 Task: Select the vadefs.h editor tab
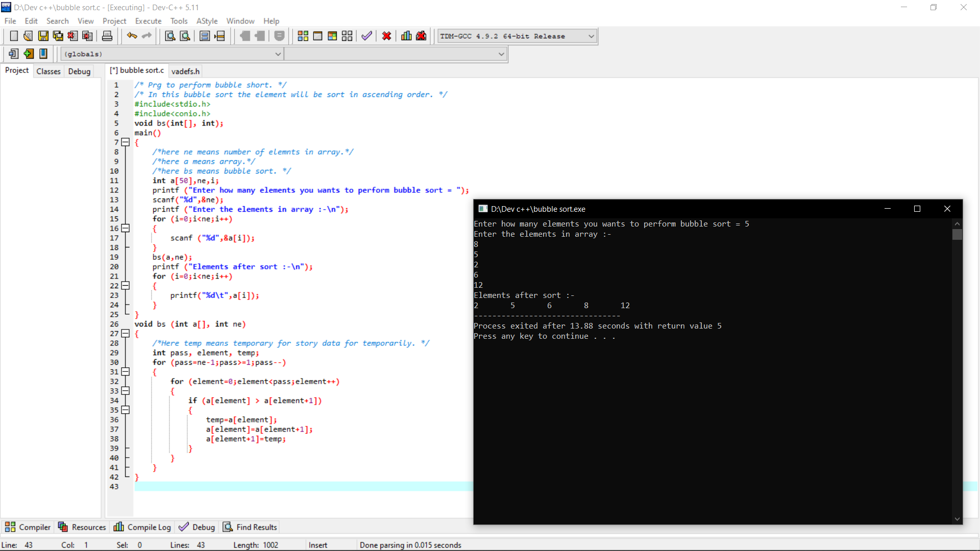click(185, 71)
